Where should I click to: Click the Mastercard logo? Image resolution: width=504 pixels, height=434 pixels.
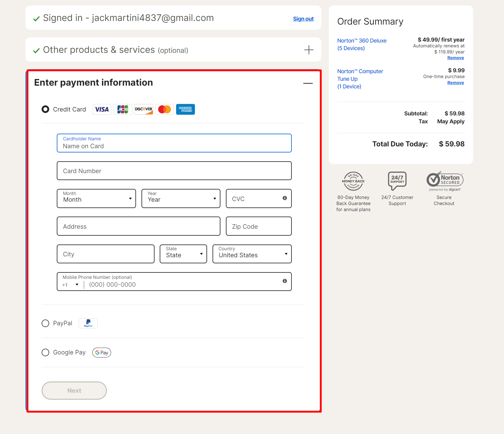165,109
